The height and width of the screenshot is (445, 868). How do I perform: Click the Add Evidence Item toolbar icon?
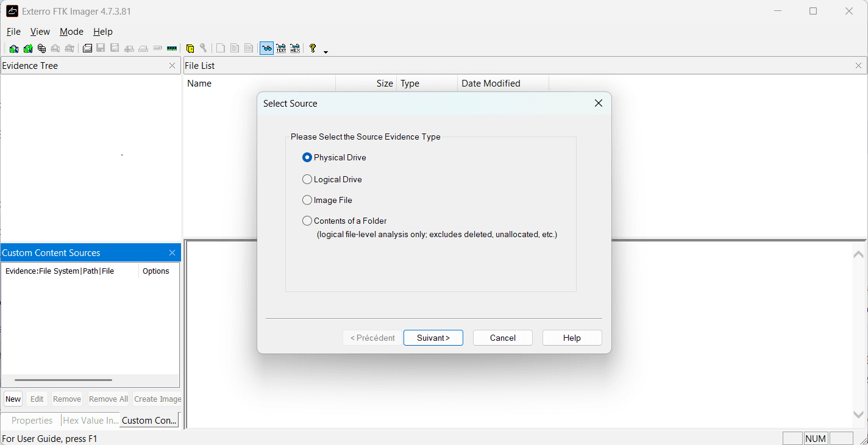point(13,48)
